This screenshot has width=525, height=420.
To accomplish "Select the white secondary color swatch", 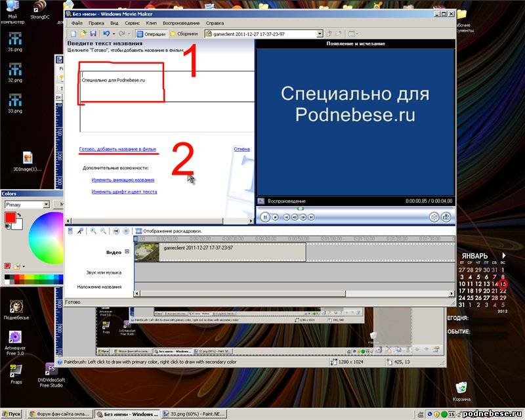I will click(x=18, y=224).
